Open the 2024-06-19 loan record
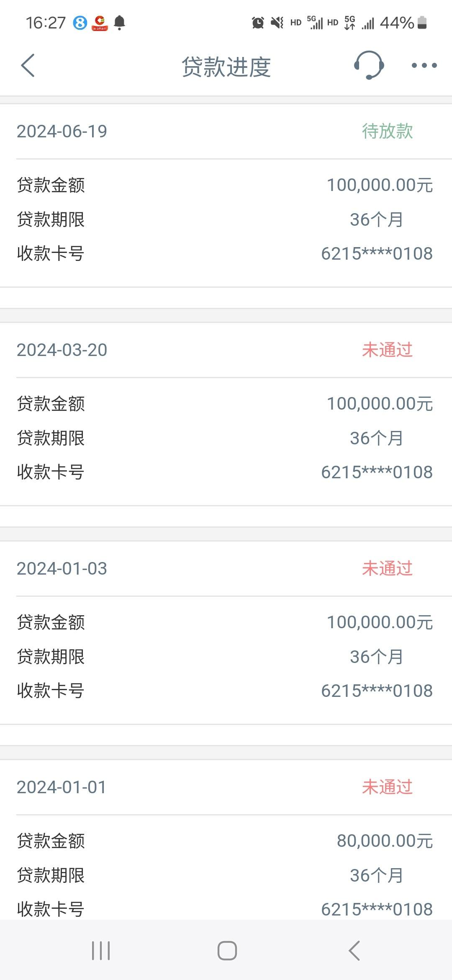 click(x=226, y=196)
